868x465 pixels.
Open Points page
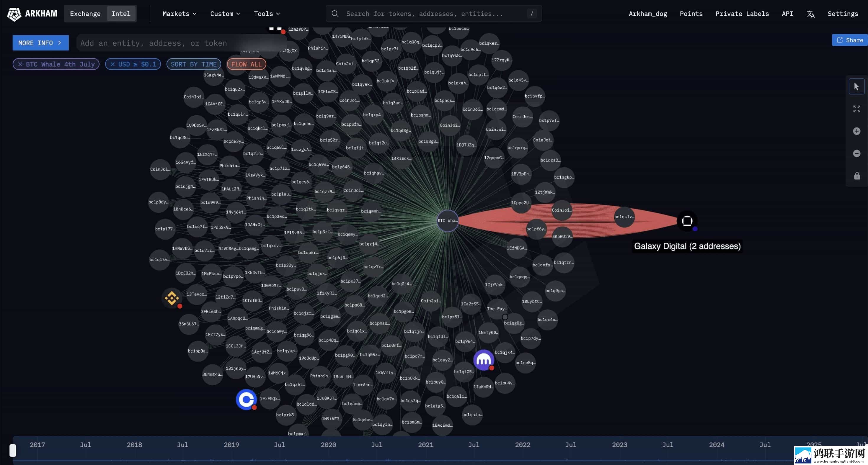pyautogui.click(x=691, y=14)
